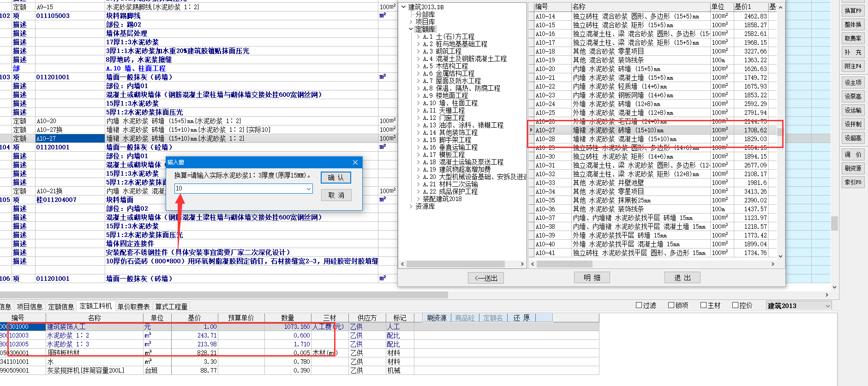This screenshot has width=868, height=386.
Task: Click the 取费率 side button
Action: (853, 38)
